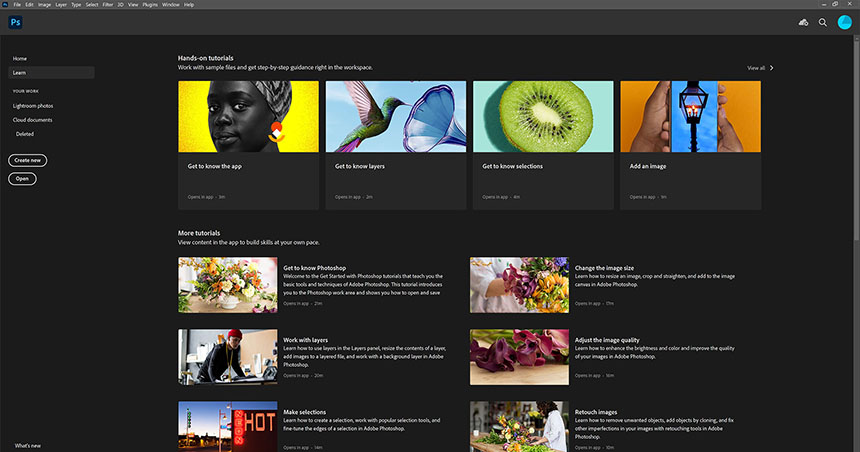
Task: Open the lantern Add an image thumbnail
Action: tap(691, 116)
